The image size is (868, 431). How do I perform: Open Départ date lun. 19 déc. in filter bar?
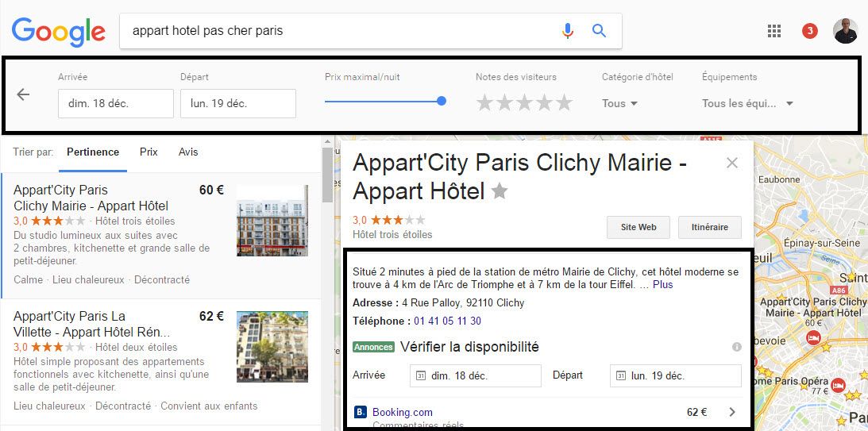(x=238, y=103)
